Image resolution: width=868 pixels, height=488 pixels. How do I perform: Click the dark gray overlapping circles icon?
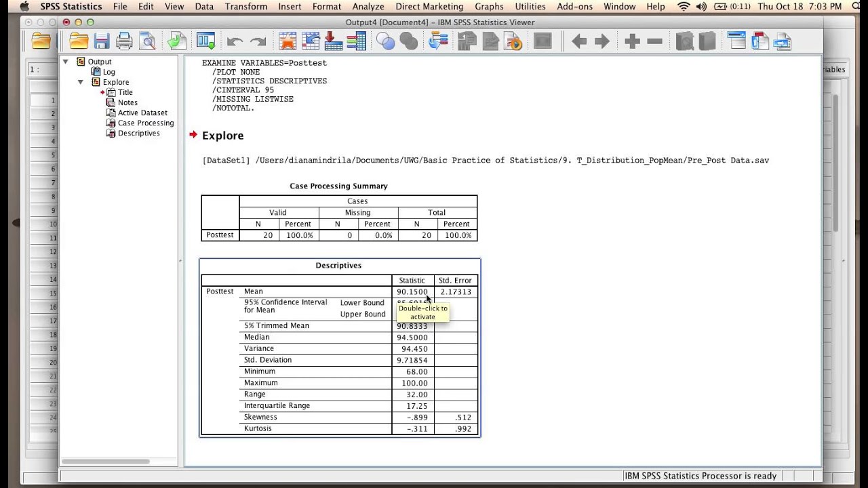click(x=408, y=41)
